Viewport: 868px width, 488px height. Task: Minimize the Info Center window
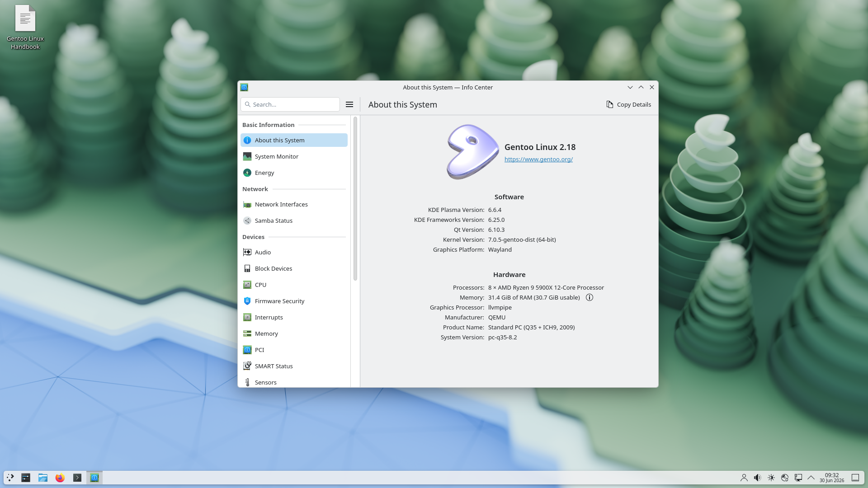pos(630,87)
